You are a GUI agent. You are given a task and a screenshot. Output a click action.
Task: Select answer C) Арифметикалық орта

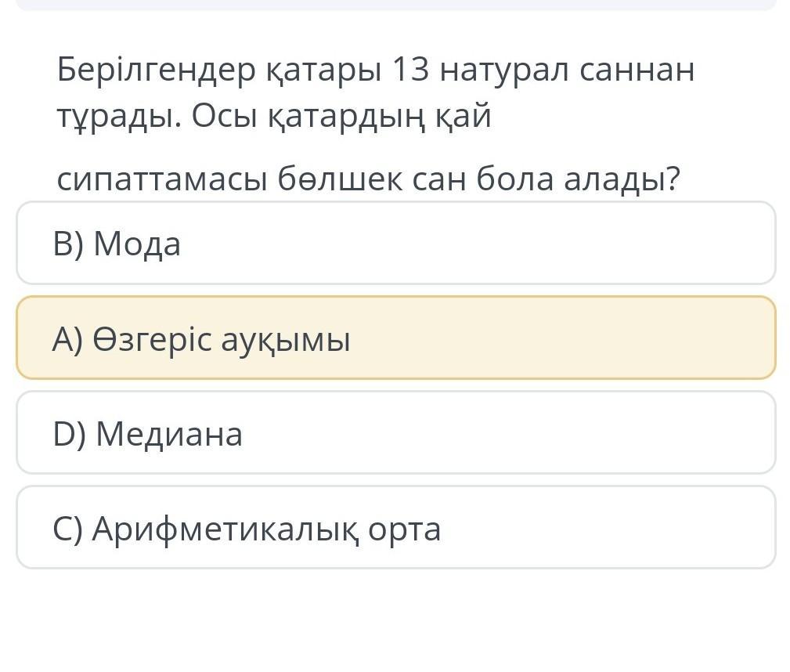tap(395, 528)
